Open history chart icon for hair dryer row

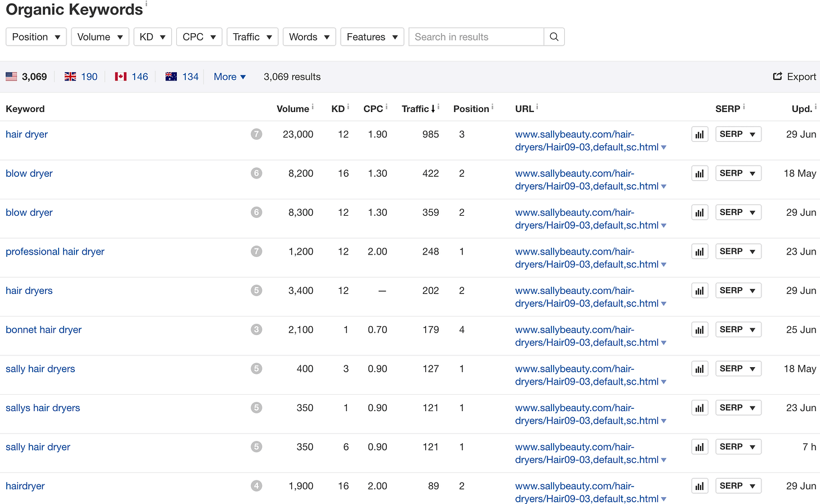pos(699,135)
